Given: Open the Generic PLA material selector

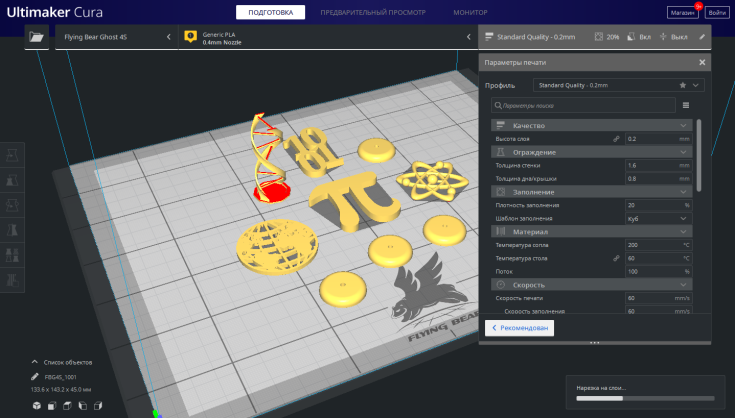Looking at the screenshot, I should pos(325,37).
